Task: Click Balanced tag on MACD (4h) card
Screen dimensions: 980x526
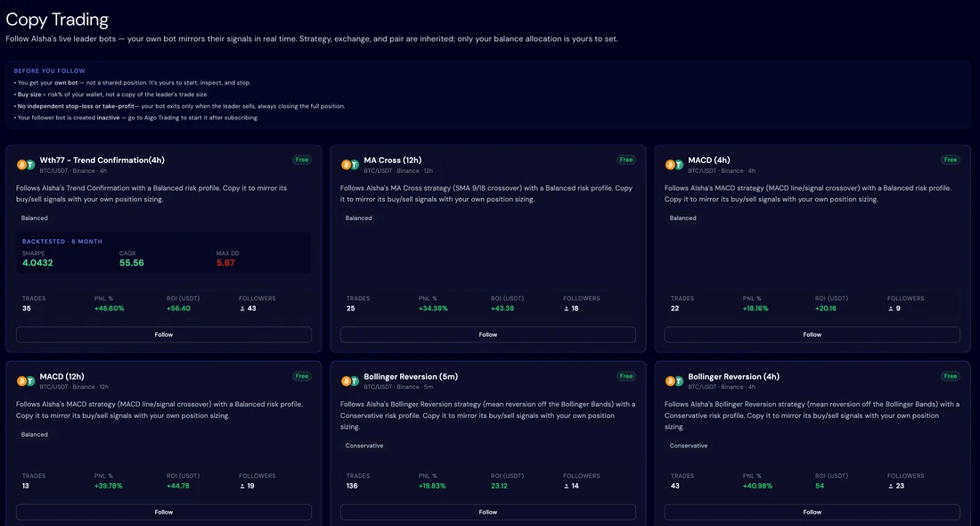Action: tap(682, 218)
